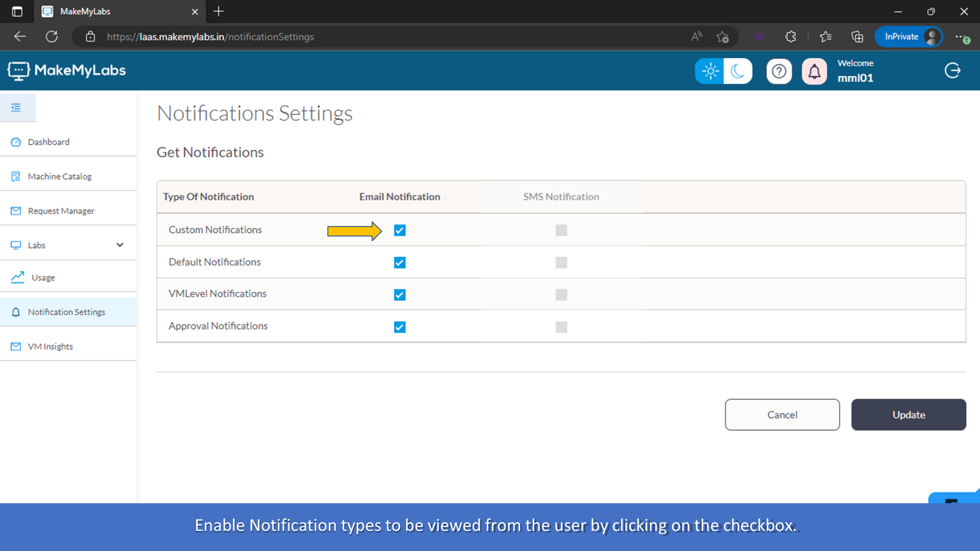980x551 pixels.
Task: Open browser favorites star-list icon
Action: pyautogui.click(x=826, y=37)
